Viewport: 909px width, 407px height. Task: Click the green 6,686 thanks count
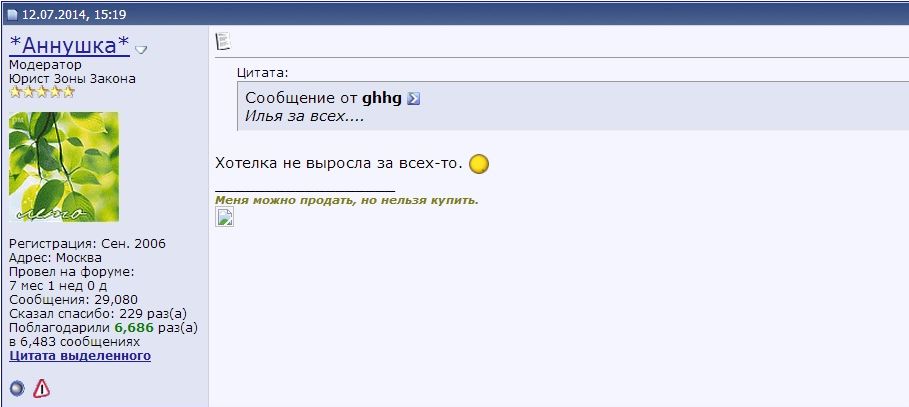pos(134,328)
